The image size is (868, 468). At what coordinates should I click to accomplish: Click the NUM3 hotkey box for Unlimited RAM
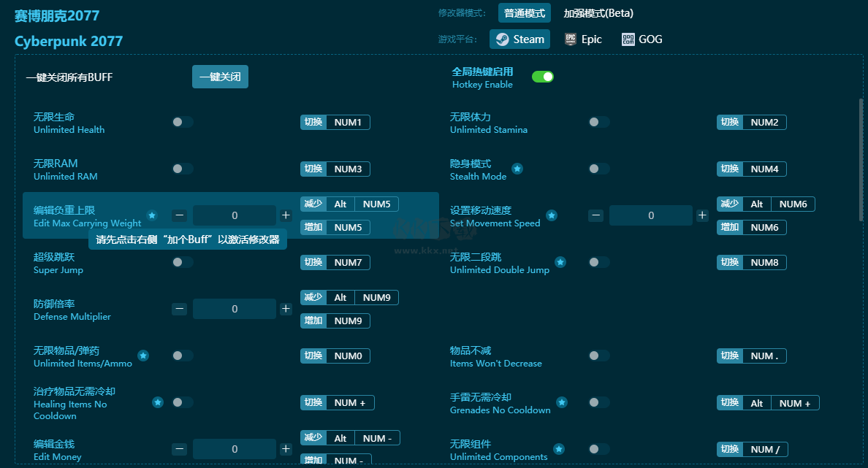coord(335,169)
